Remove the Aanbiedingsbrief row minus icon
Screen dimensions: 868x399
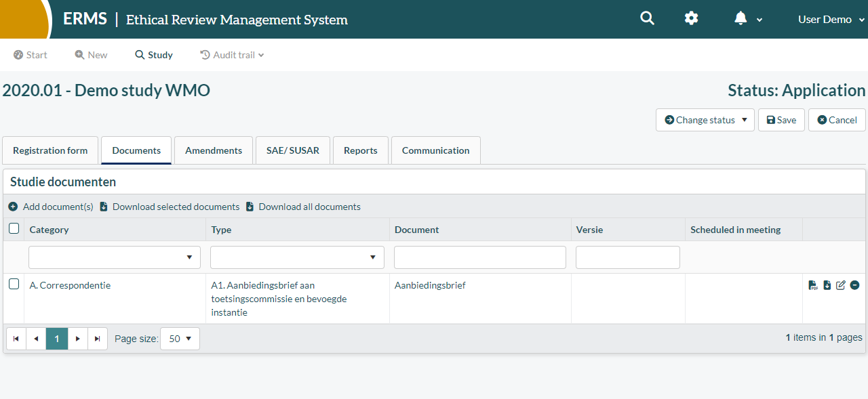pos(854,285)
